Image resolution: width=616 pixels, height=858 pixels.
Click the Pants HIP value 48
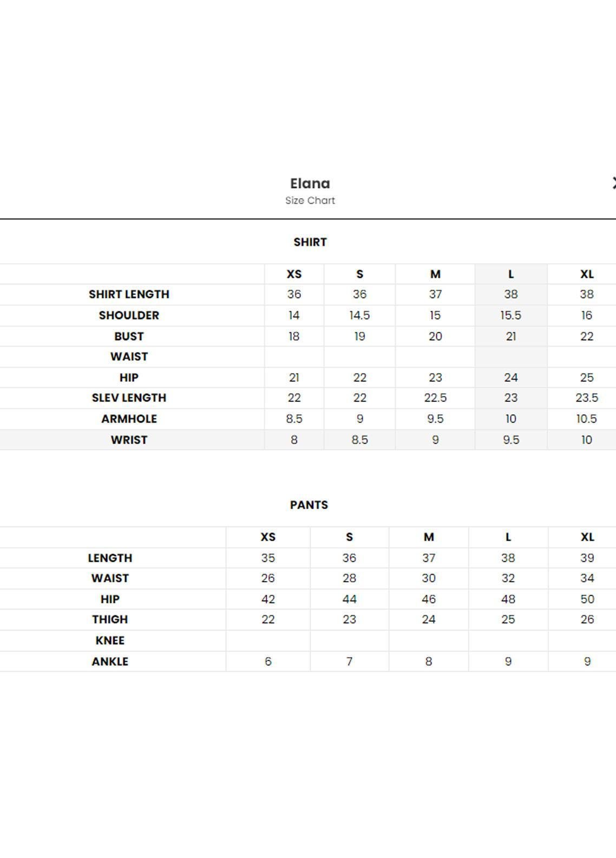[508, 599]
